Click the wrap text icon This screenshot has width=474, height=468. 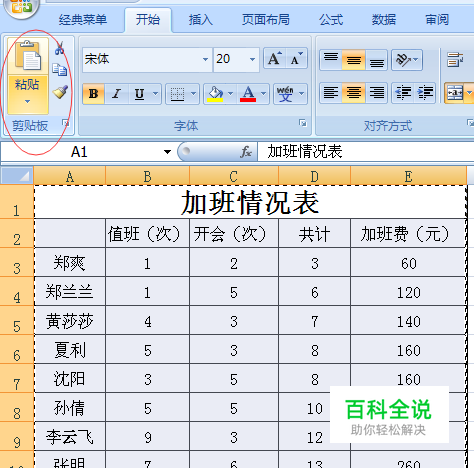click(x=455, y=60)
